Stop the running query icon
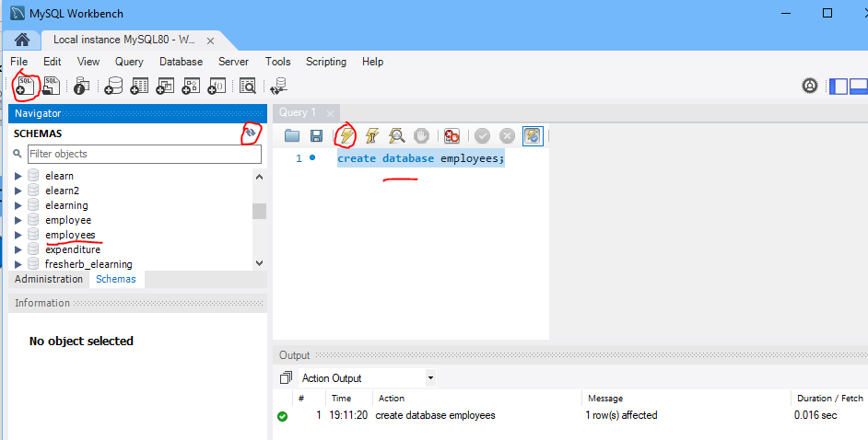 click(x=421, y=135)
